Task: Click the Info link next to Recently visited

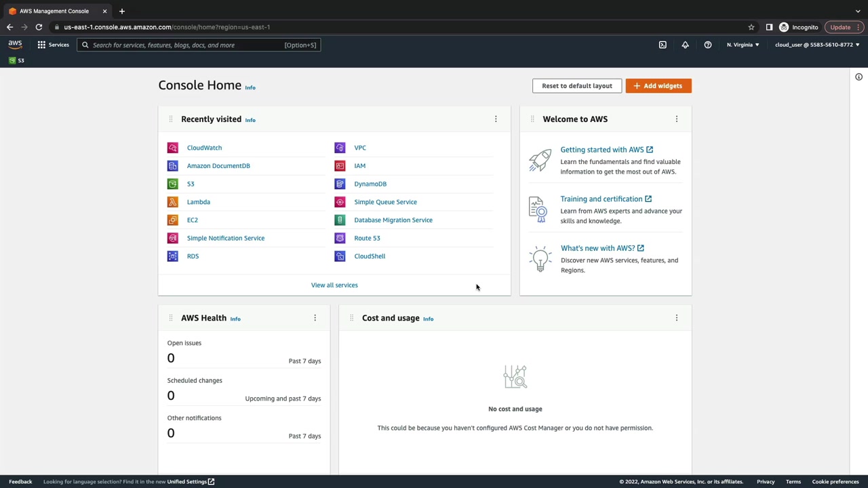Action: click(x=250, y=120)
